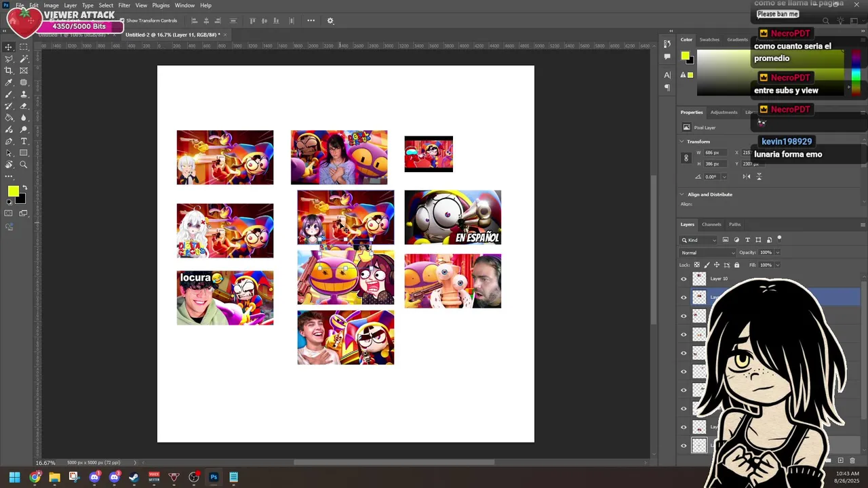Lock transparent pixels checkerboard icon

[697, 265]
